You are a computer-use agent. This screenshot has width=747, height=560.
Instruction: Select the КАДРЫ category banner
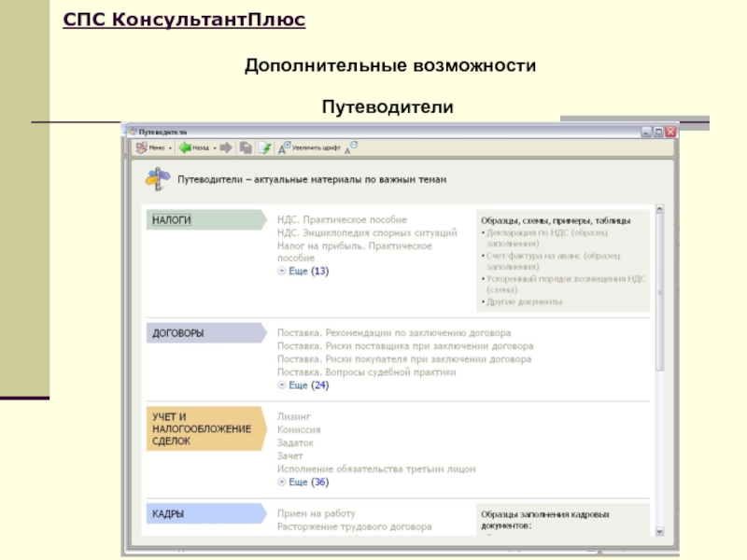pyautogui.click(x=206, y=513)
